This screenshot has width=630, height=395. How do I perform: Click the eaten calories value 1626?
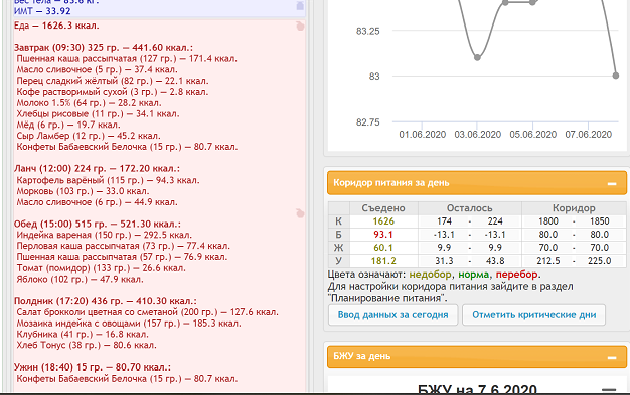click(x=383, y=221)
